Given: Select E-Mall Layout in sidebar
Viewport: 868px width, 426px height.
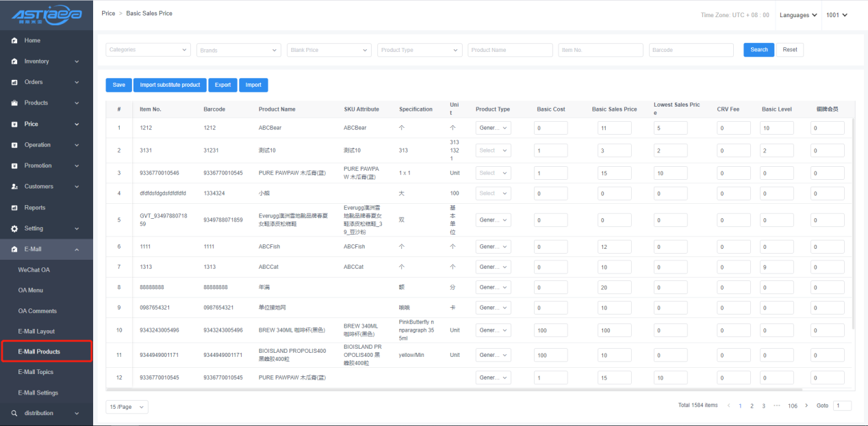Looking at the screenshot, I should tap(36, 332).
